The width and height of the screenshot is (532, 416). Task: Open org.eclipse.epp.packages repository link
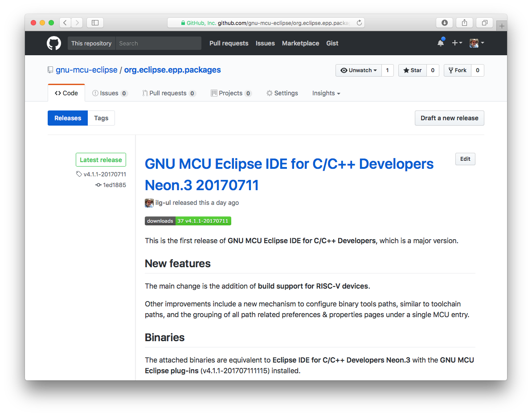(x=172, y=70)
